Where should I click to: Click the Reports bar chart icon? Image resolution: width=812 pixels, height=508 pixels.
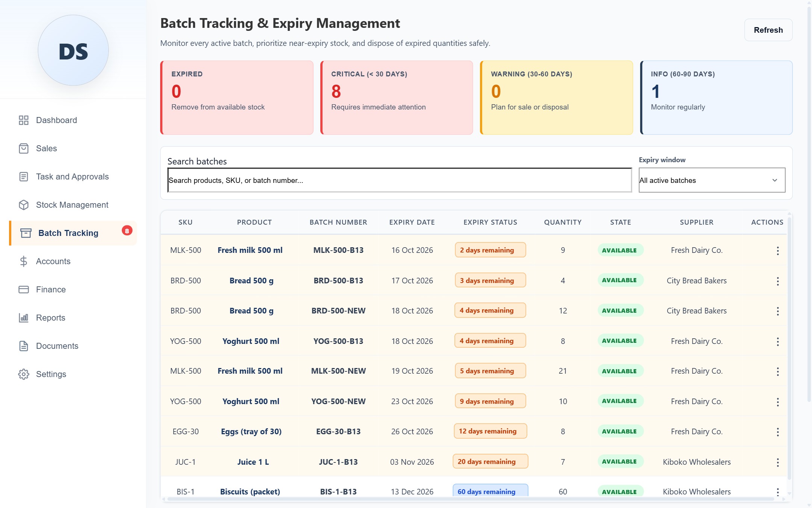[x=24, y=318]
